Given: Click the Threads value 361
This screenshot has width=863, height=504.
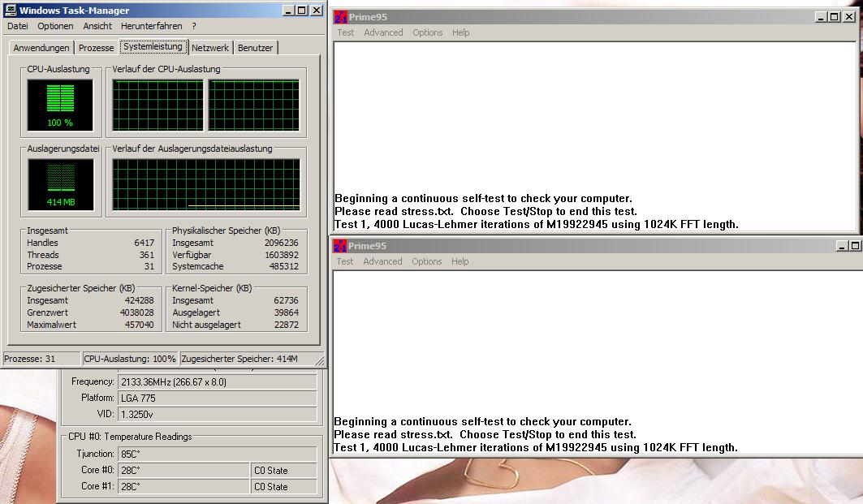Looking at the screenshot, I should [147, 255].
